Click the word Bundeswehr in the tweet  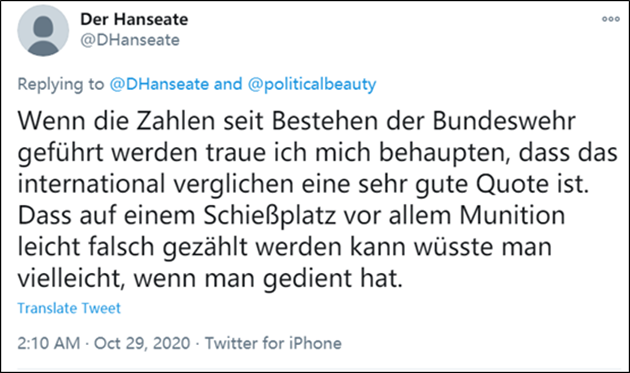(504, 121)
